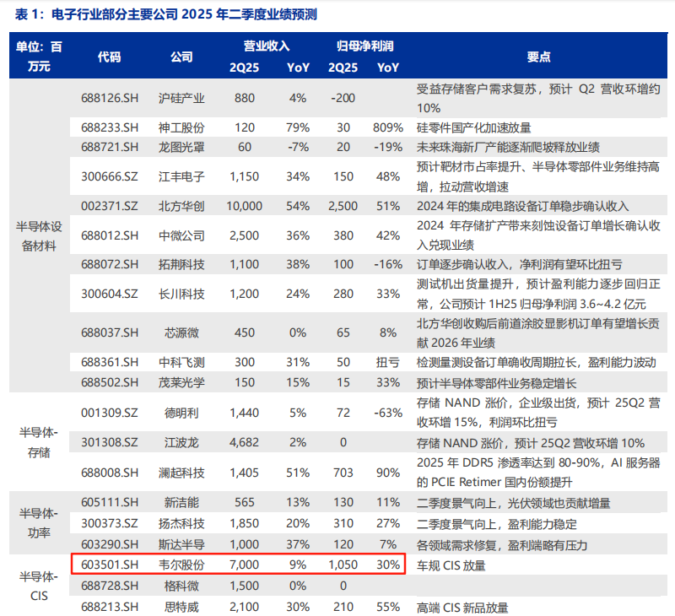Screen dimensions: 675x616
Task: Click stock code 001309.SZ
Action: pyautogui.click(x=110, y=413)
